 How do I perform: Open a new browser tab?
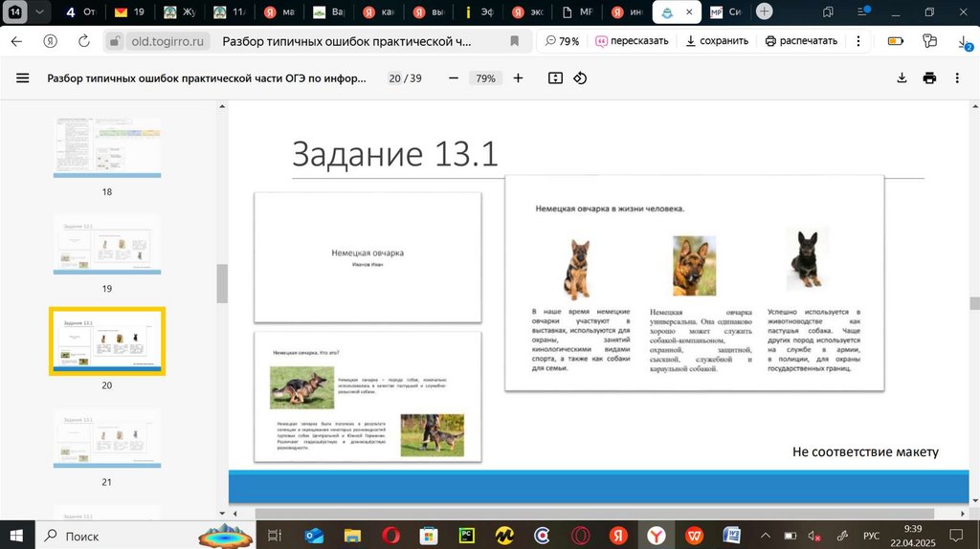pos(764,11)
